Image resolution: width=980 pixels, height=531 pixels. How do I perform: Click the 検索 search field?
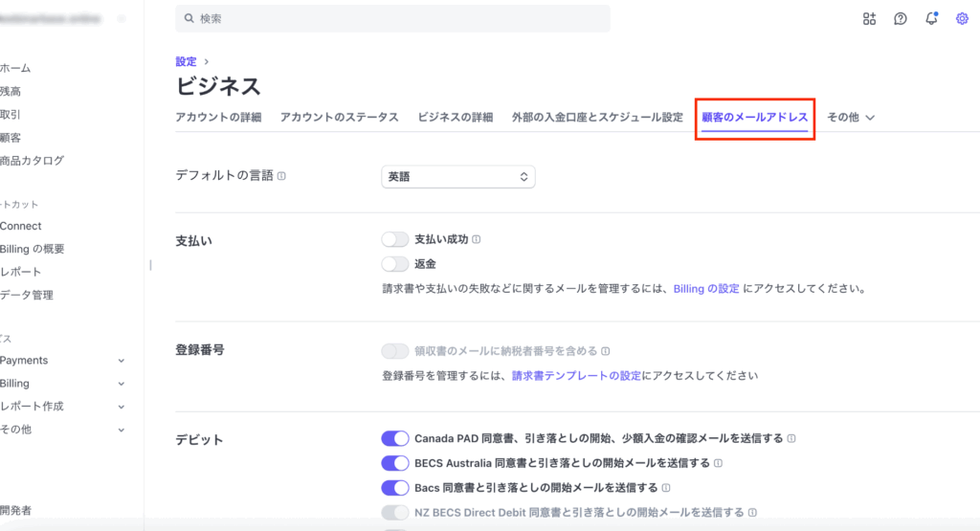(x=392, y=18)
